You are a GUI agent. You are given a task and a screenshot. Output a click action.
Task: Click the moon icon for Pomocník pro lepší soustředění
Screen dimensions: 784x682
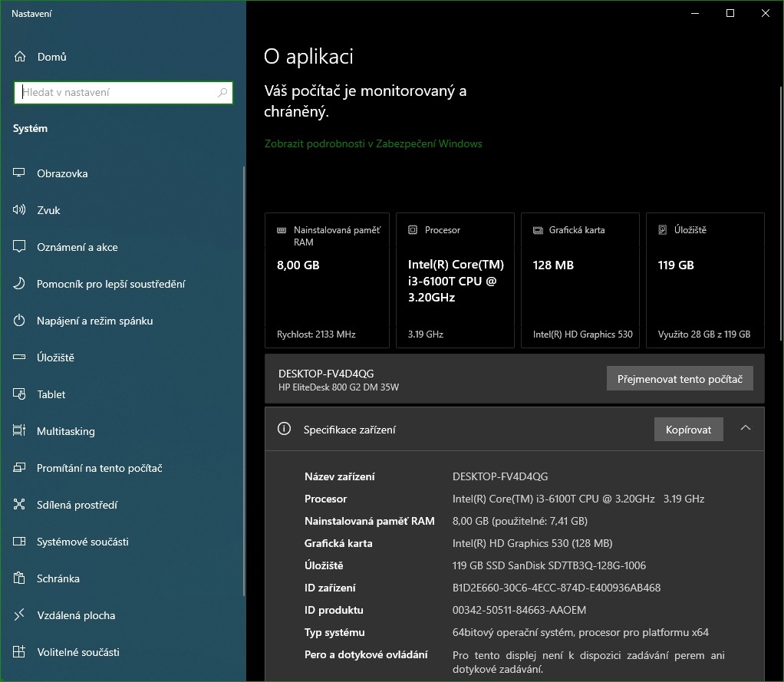pos(20,284)
